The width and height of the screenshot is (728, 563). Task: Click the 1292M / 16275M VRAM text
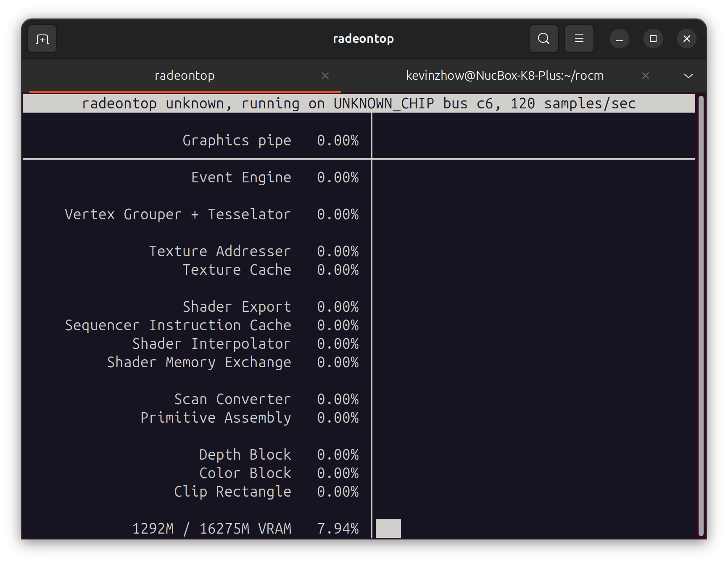[211, 529]
